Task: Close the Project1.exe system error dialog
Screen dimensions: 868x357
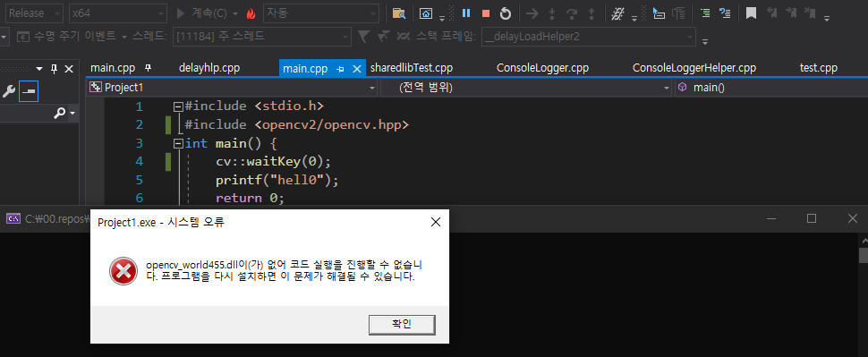Action: pos(436,223)
